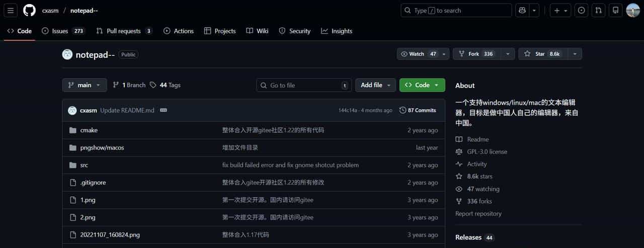Click the src folder icon
The width and height of the screenshot is (644, 248).
click(x=72, y=165)
